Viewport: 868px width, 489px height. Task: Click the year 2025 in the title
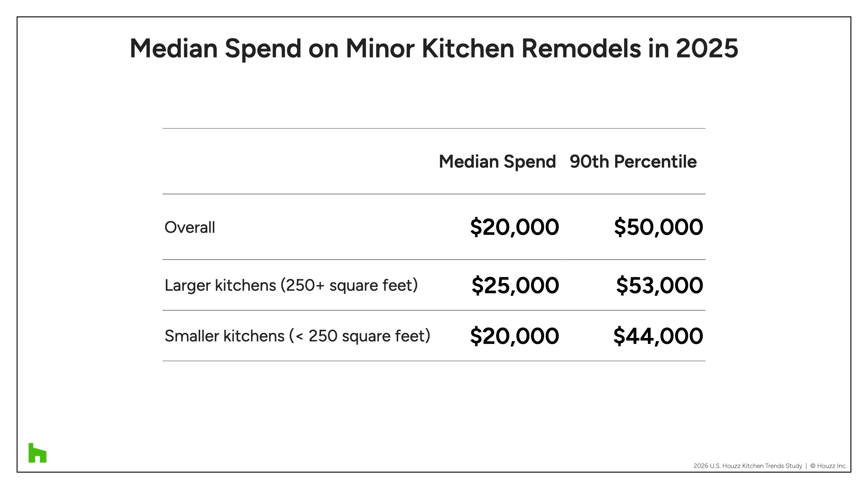click(x=707, y=48)
